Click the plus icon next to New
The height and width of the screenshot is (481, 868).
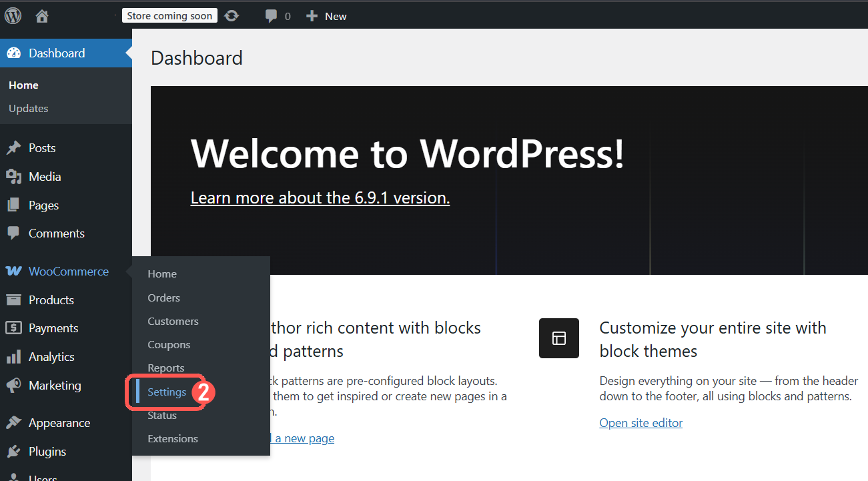point(312,16)
